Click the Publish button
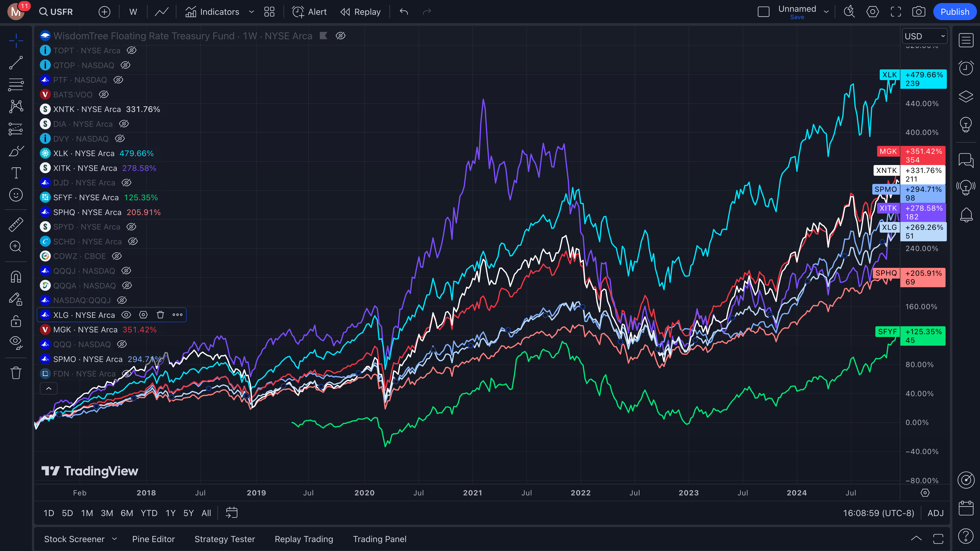 954,12
